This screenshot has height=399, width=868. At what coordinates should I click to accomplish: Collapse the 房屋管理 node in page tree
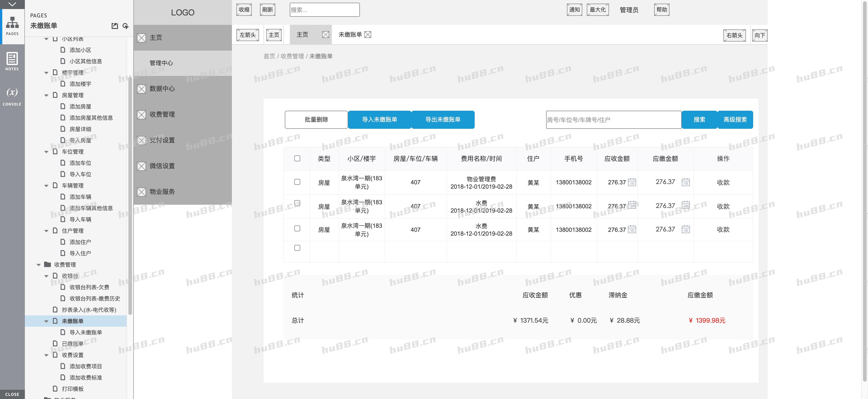pos(46,95)
